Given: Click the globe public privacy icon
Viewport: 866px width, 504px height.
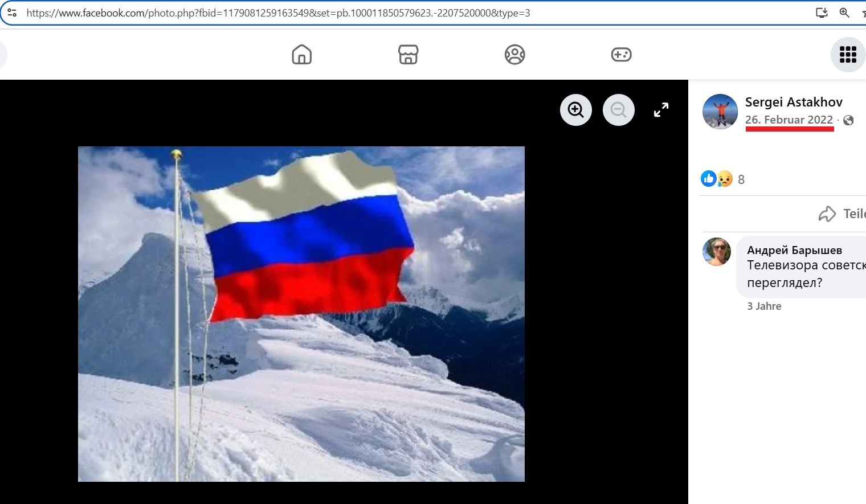Looking at the screenshot, I should [848, 120].
